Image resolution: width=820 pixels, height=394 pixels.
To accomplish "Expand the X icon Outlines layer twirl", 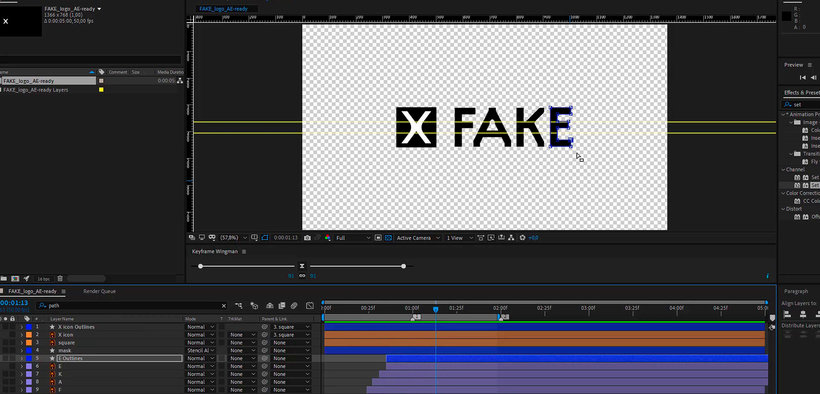I will (22, 327).
